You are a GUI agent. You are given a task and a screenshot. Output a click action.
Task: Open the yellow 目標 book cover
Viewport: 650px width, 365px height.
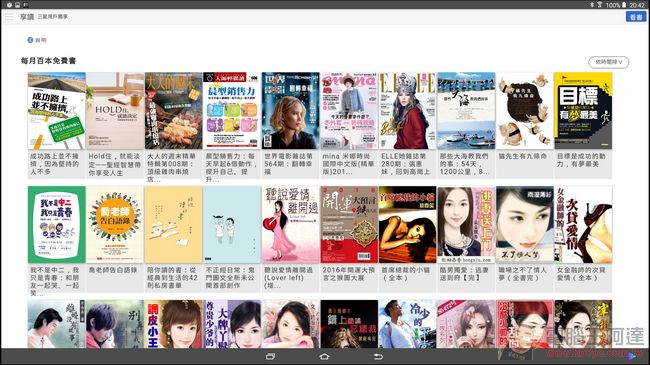pos(583,111)
